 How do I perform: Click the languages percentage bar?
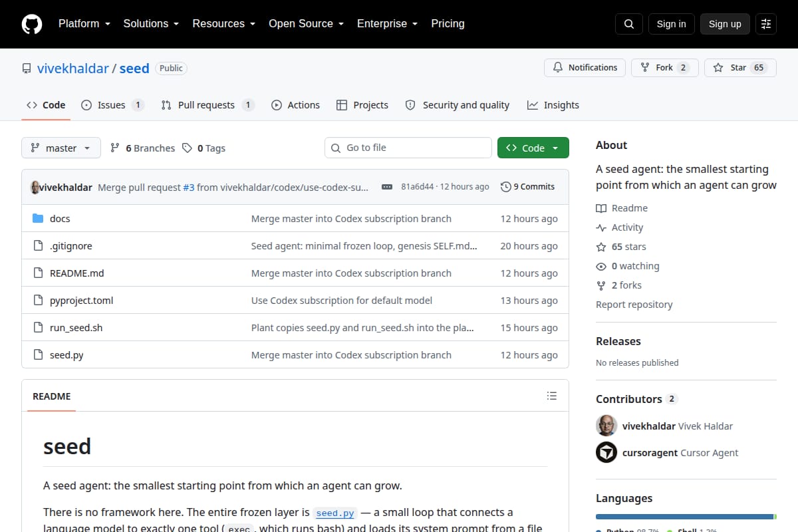click(686, 517)
